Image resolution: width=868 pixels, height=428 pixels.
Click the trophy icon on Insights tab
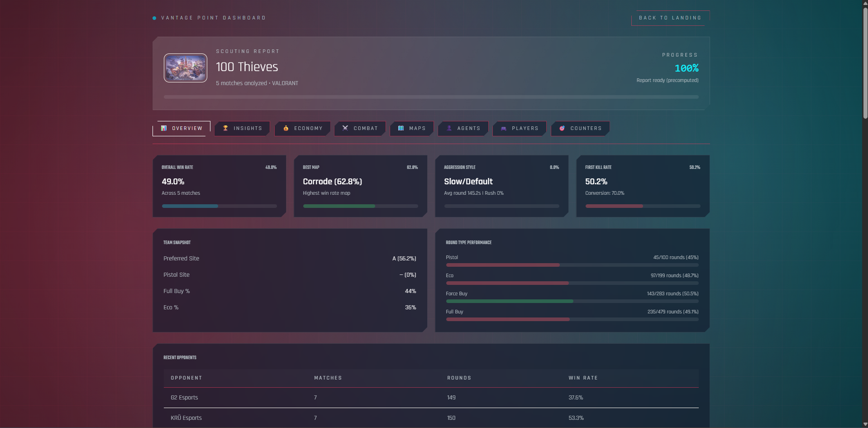click(225, 128)
